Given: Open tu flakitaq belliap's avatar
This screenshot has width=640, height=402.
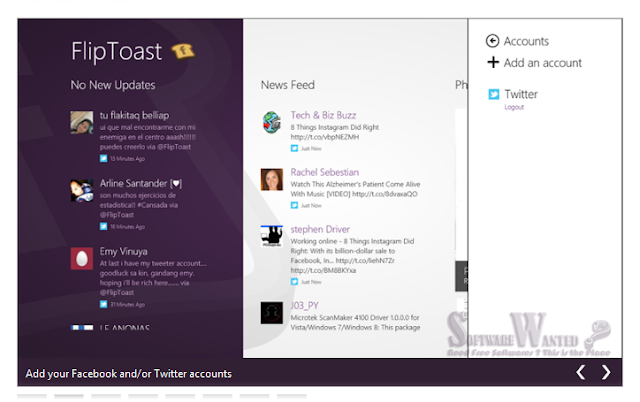Looking at the screenshot, I should point(82,122).
